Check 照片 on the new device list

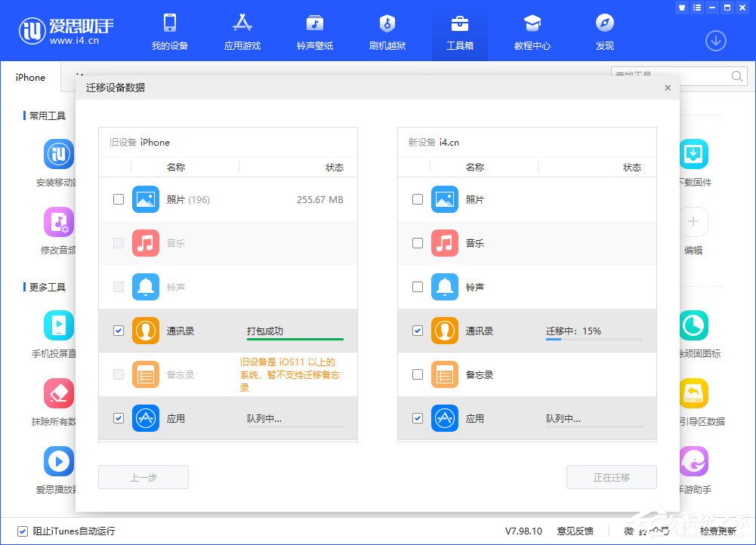(417, 199)
